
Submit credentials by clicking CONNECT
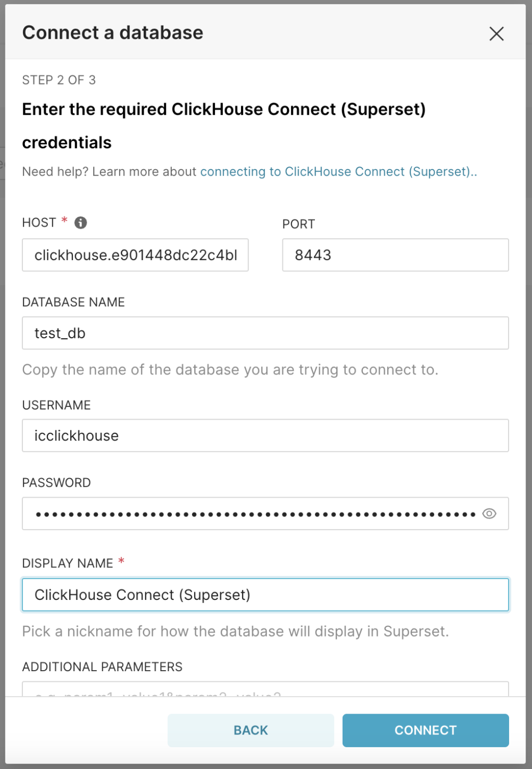tap(425, 730)
